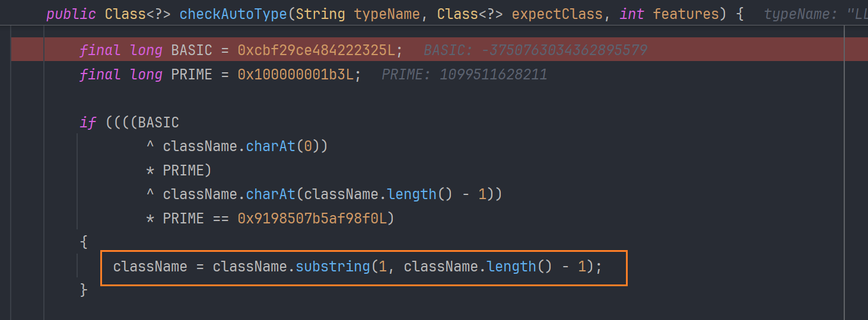Click the className variable being assigned
Viewport: 868px width, 320px height.
pyautogui.click(x=150, y=267)
